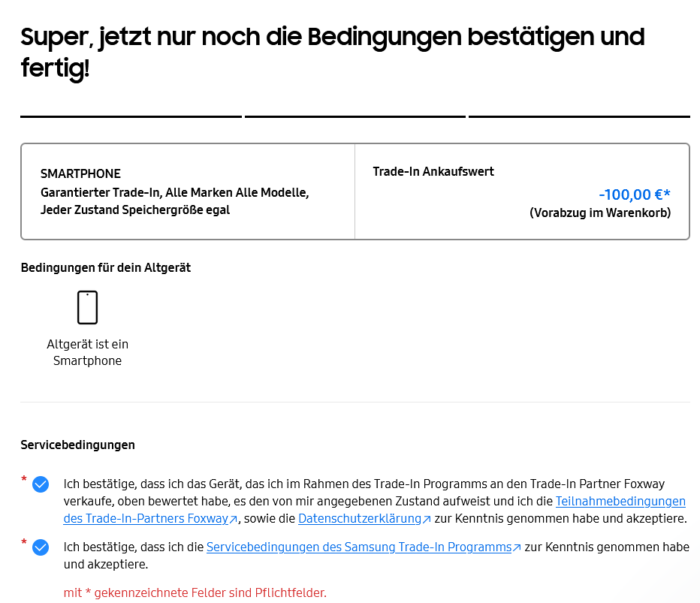This screenshot has width=700, height=603.
Task: Toggle the Samsung Servicebedingungen acceptance checkbox
Action: pyautogui.click(x=41, y=547)
